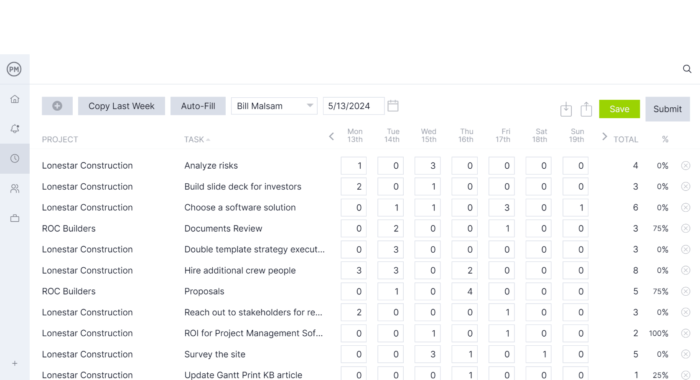Viewport: 700px width, 380px height.
Task: Go to next week arrow
Action: click(x=604, y=136)
